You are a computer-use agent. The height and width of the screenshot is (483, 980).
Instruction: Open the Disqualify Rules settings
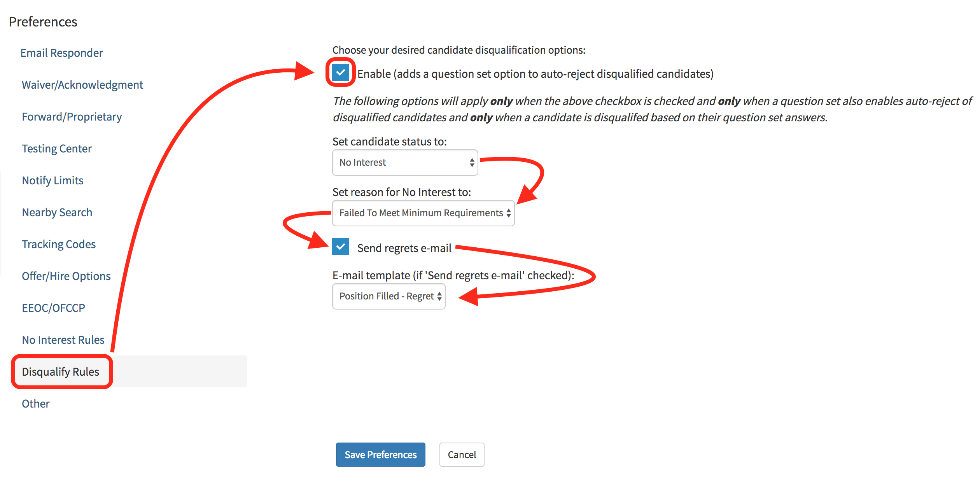[x=61, y=371]
